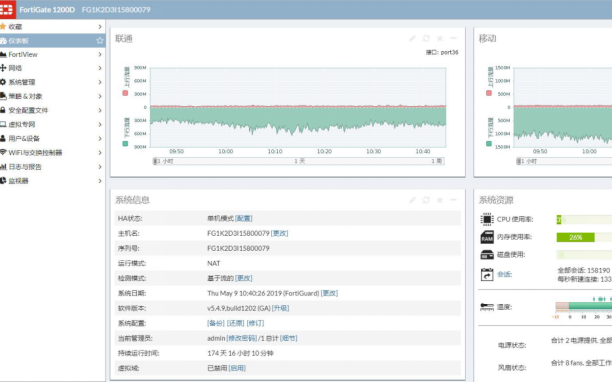
Task: Click the 网络 network icon in sidebar
Action: tap(3, 68)
